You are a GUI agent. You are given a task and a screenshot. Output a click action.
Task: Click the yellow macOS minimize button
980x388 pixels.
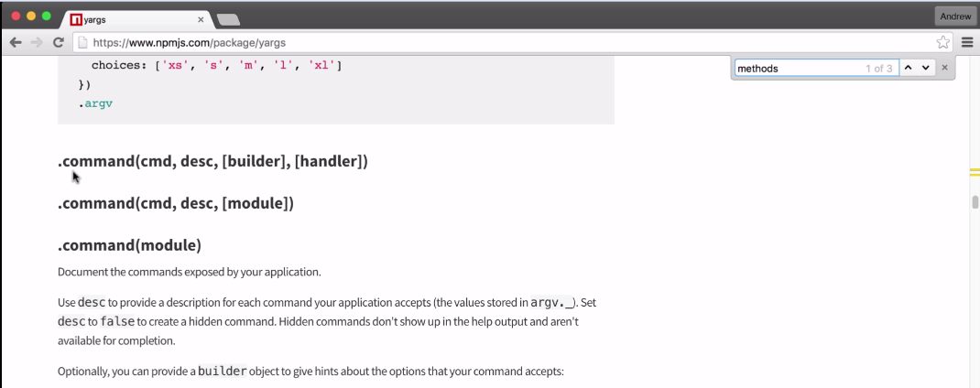(x=31, y=16)
